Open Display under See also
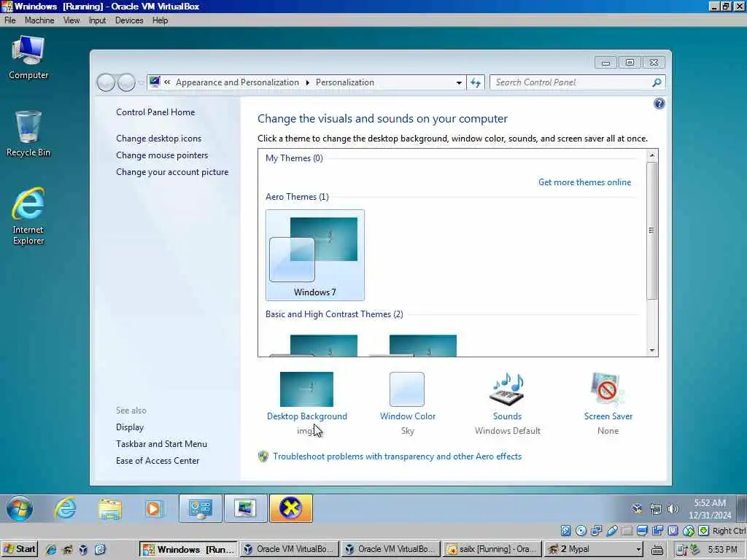This screenshot has width=747, height=560. 130,427
